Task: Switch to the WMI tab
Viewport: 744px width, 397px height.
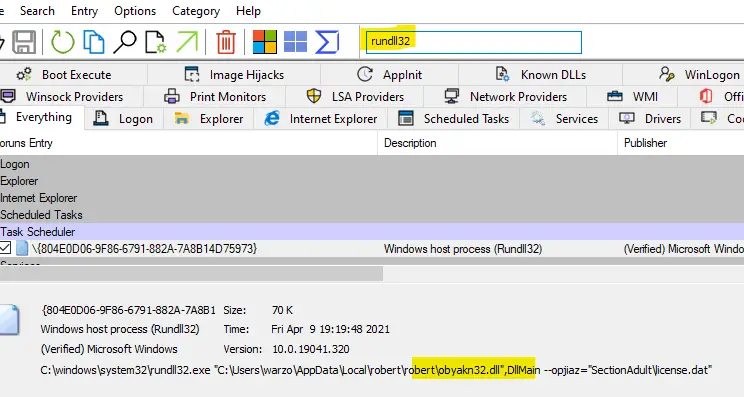Action: [x=632, y=96]
